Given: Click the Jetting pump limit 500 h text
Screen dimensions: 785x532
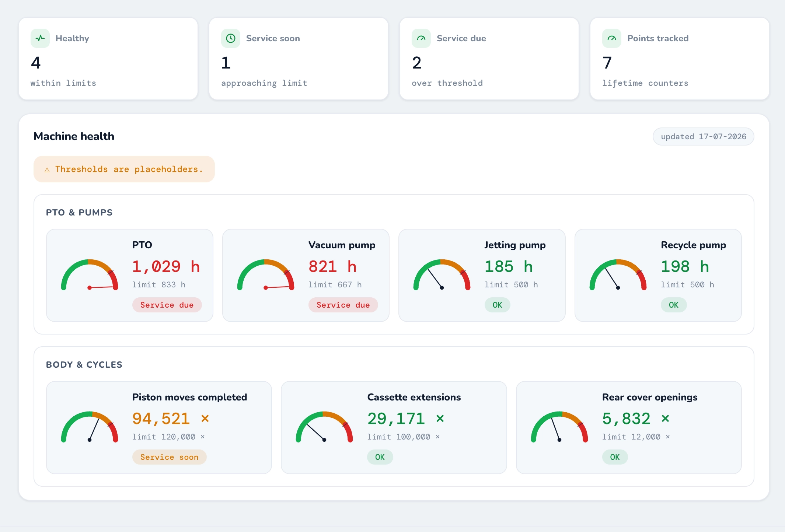Looking at the screenshot, I should (511, 285).
